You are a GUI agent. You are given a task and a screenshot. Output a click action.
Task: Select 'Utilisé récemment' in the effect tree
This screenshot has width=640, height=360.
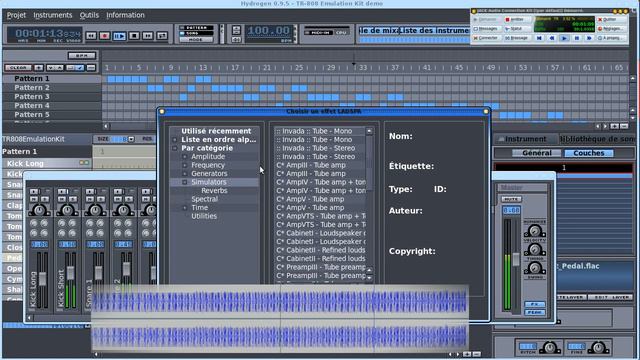[x=216, y=131]
